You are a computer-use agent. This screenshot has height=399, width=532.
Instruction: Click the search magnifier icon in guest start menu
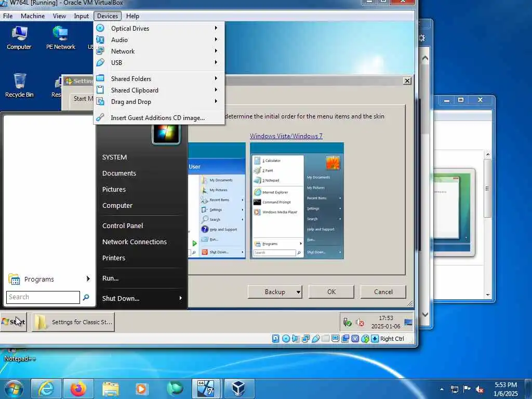[86, 297]
